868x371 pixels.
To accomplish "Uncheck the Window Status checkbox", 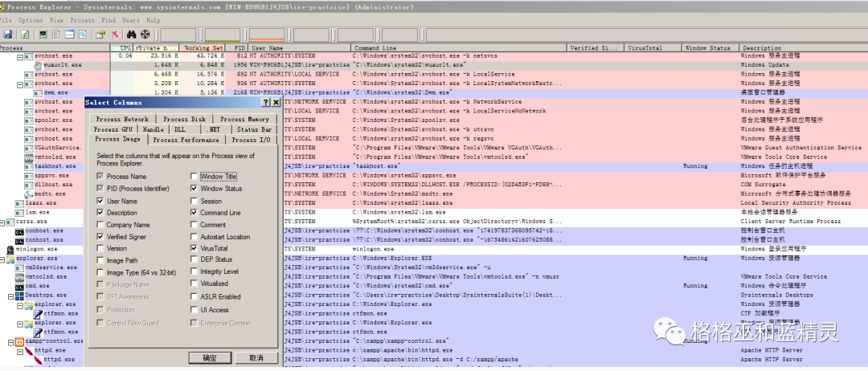I will (194, 189).
